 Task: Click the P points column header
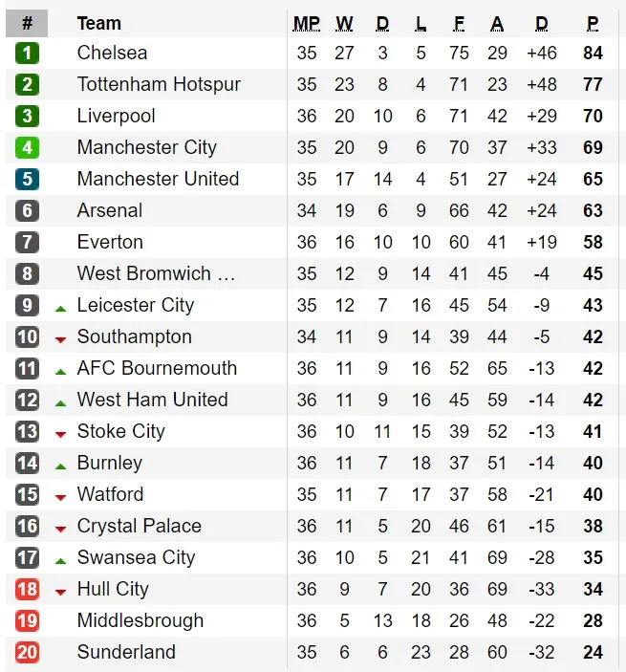(593, 24)
